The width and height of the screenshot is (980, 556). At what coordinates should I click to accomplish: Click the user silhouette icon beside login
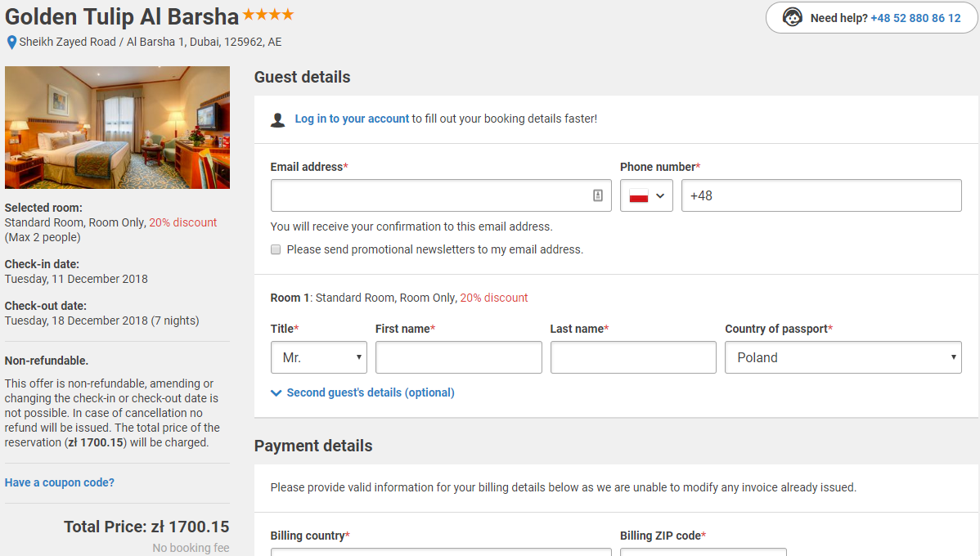pos(277,119)
